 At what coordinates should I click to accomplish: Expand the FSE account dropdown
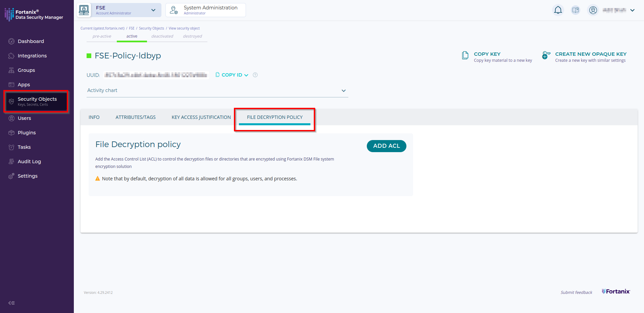153,10
